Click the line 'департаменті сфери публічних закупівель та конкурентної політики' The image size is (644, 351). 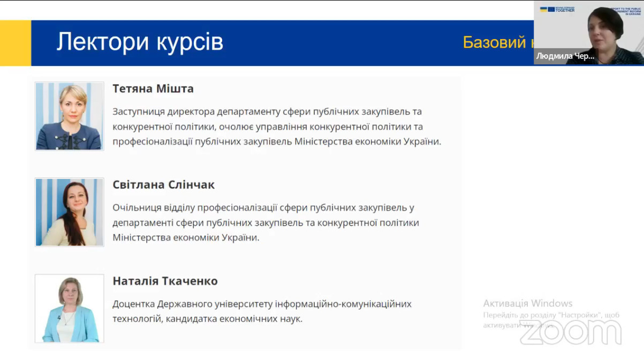click(266, 222)
